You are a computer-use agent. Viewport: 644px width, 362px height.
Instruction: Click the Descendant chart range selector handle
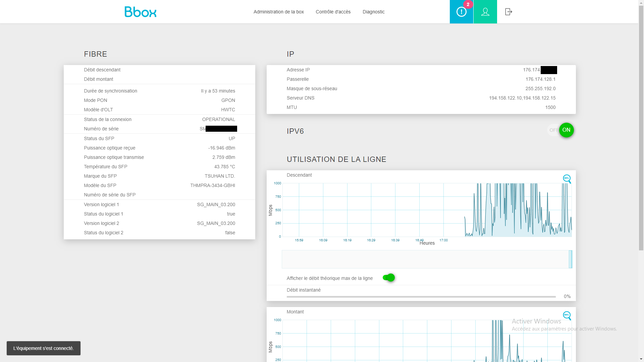[x=570, y=259]
